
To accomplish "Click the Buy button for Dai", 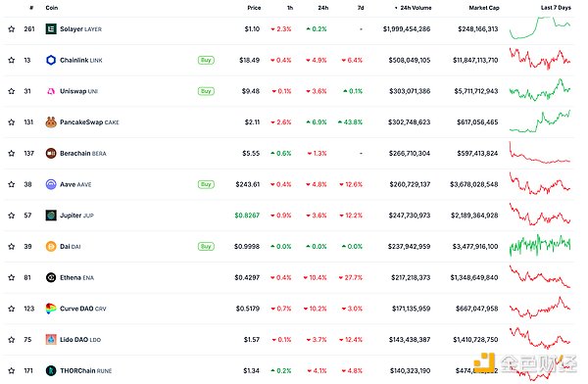I will pyautogui.click(x=206, y=247).
